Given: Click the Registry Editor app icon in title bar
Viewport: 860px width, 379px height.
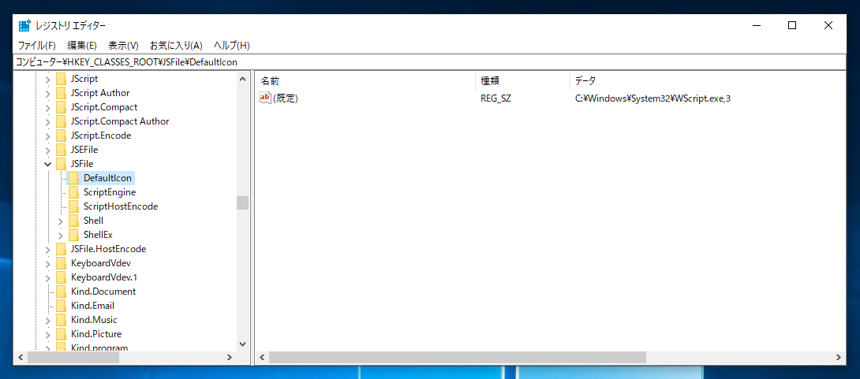Looking at the screenshot, I should click(x=24, y=26).
